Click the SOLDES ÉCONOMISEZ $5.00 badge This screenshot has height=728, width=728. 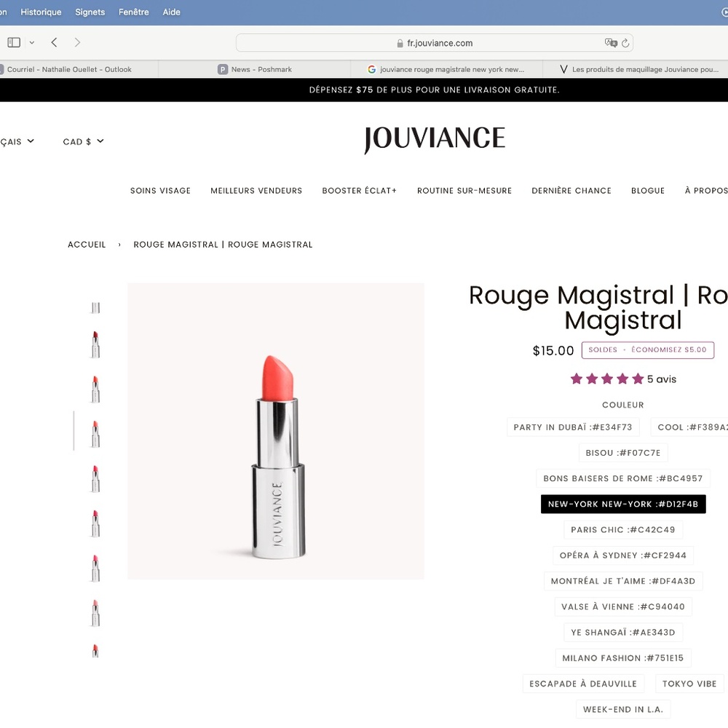pos(648,350)
